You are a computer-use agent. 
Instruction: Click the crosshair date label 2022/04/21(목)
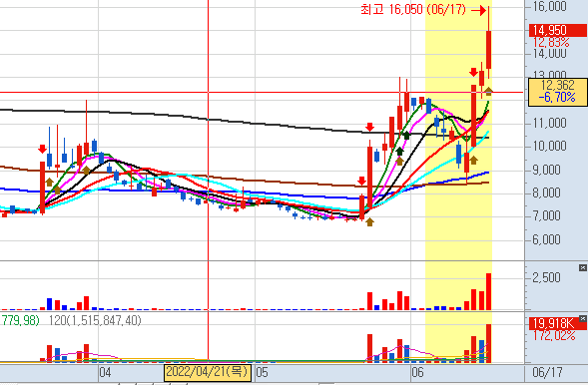[208, 372]
